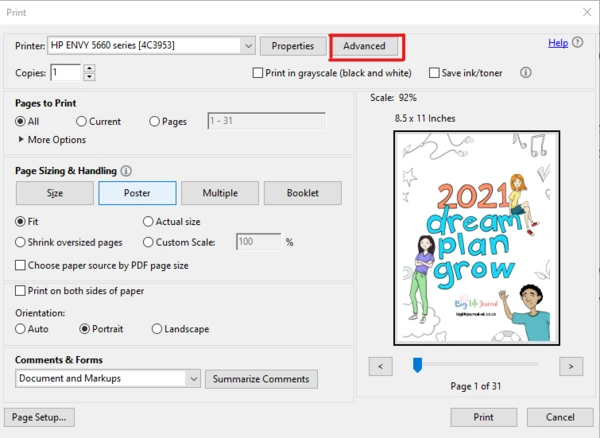The width and height of the screenshot is (600, 438).
Task: Go to previous preview page arrow
Action: pos(380,366)
